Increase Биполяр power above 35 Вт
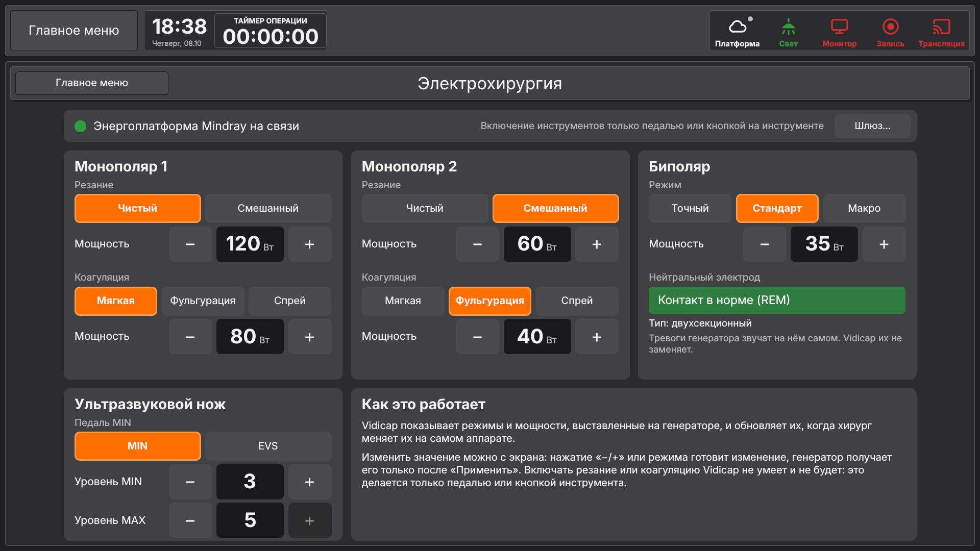This screenshot has height=551, width=980. tap(884, 244)
